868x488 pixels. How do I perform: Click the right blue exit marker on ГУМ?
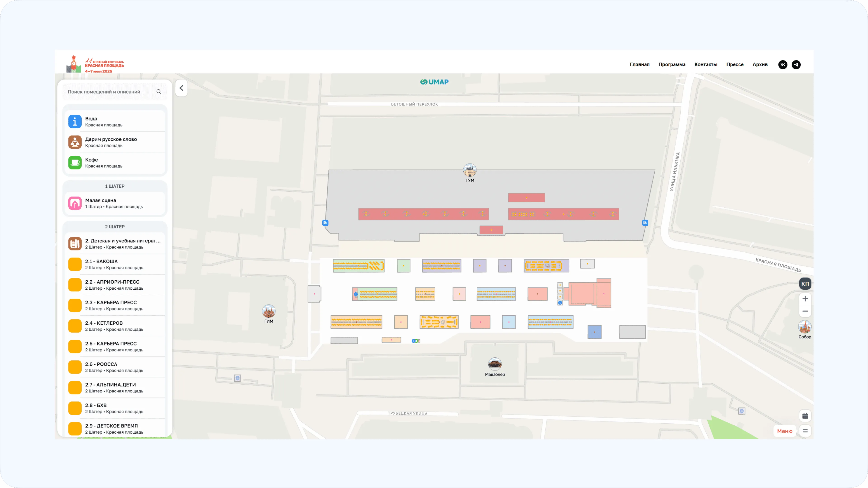coord(645,223)
